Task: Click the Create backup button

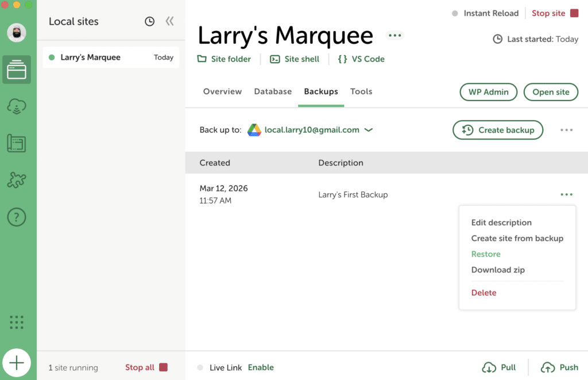Action: pyautogui.click(x=498, y=130)
